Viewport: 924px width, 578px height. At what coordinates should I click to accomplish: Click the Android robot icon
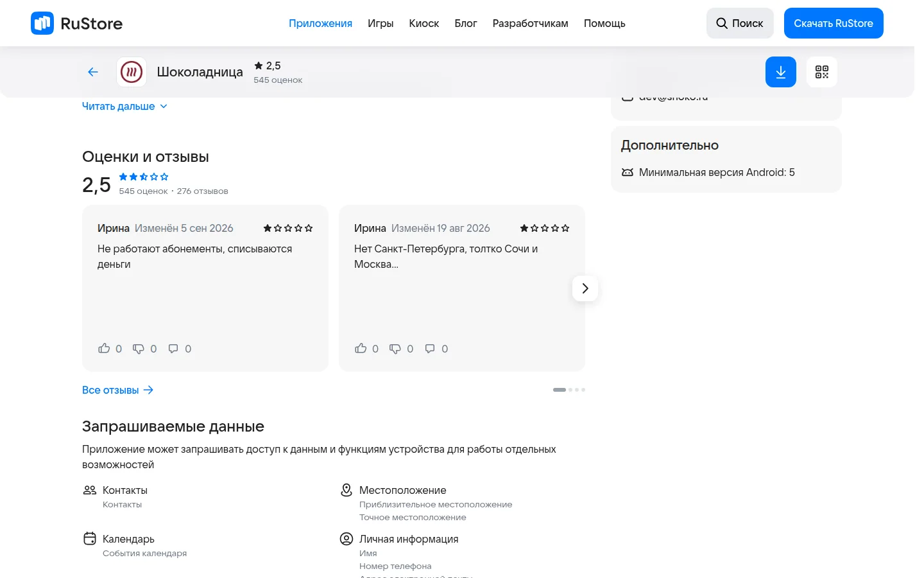coord(628,172)
